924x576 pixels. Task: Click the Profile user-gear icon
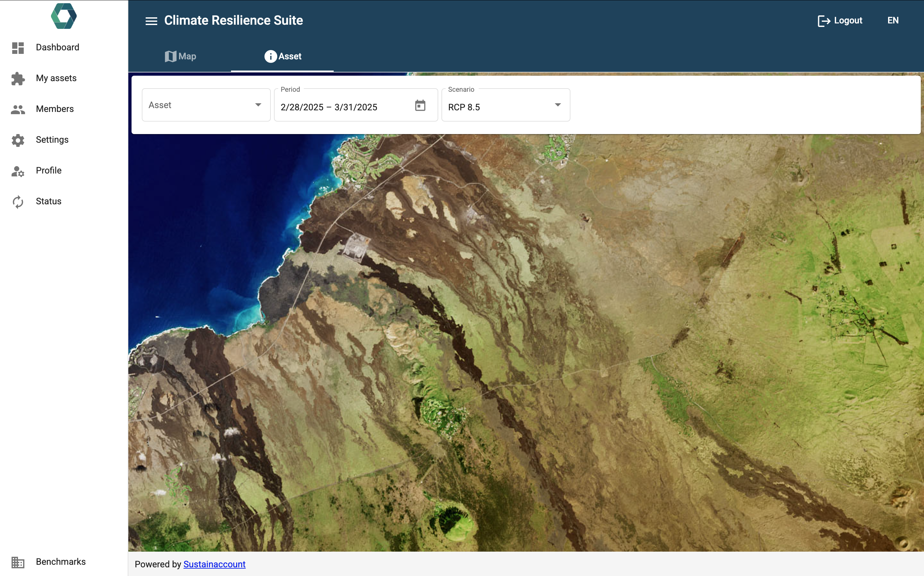coord(18,171)
